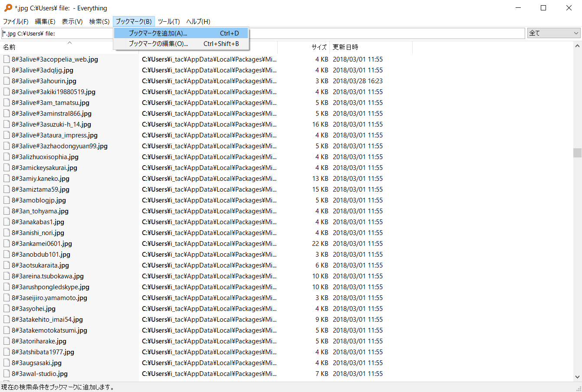Select file 8#3atakemotokatsumi.jpg
Screen dimensions: 582x392
click(49, 330)
